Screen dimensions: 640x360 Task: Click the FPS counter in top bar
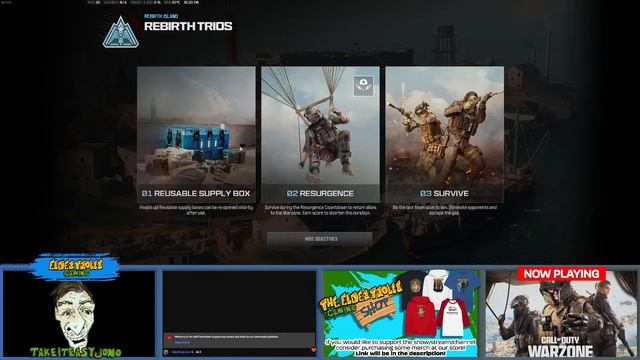(94, 2)
